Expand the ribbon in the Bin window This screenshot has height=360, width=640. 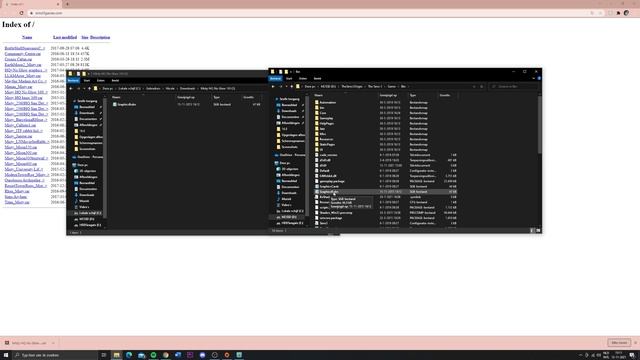[533, 78]
